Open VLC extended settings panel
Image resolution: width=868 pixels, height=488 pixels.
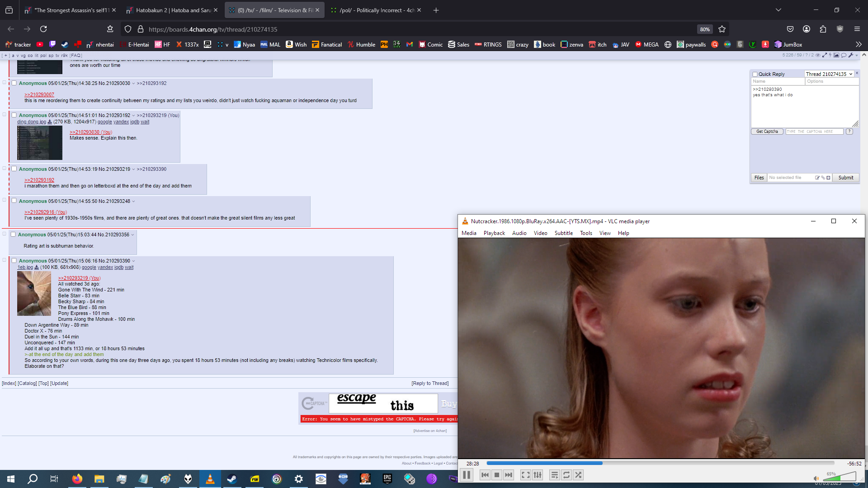(x=538, y=475)
